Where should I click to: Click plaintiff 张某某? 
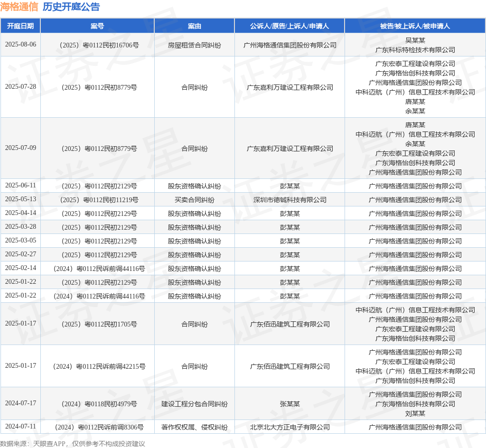tap(290, 404)
